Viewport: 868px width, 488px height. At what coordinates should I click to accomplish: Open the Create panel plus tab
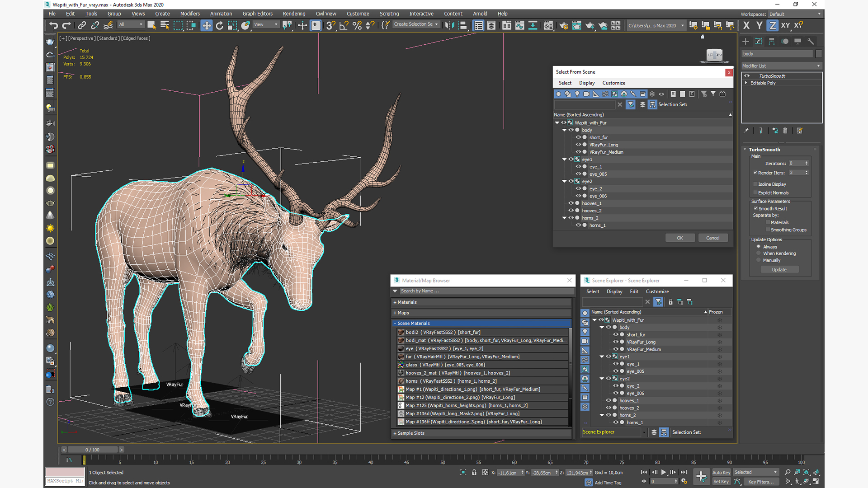[745, 42]
